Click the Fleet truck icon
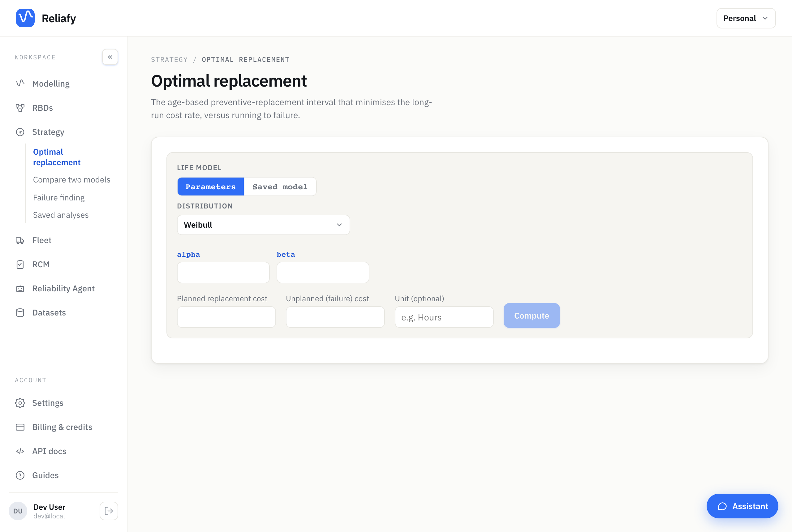The image size is (792, 532). coord(20,240)
